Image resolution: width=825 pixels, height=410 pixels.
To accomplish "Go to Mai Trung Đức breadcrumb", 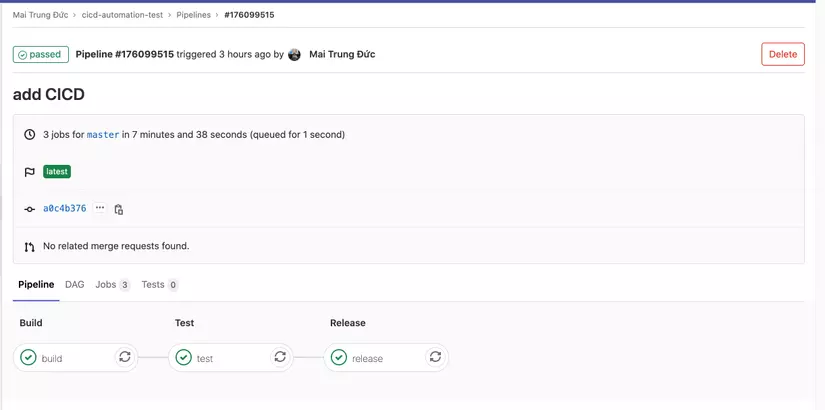I will tap(41, 15).
